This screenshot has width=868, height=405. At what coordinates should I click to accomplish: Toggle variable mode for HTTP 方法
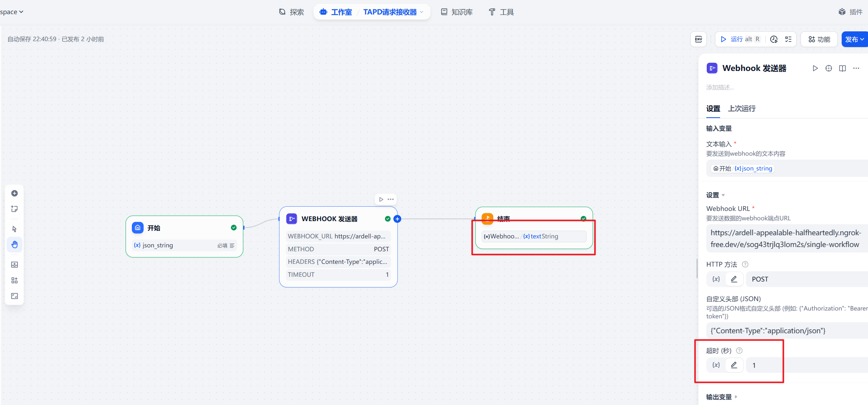coord(716,279)
